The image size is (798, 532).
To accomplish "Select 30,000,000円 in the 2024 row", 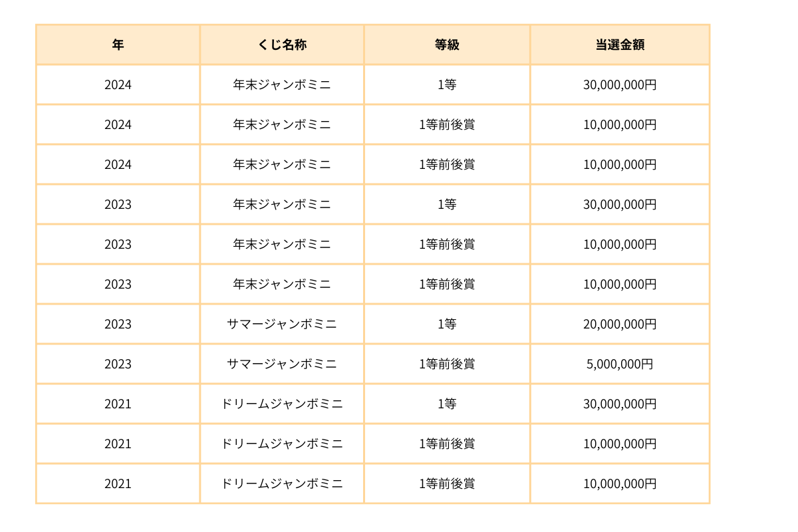I will [620, 84].
